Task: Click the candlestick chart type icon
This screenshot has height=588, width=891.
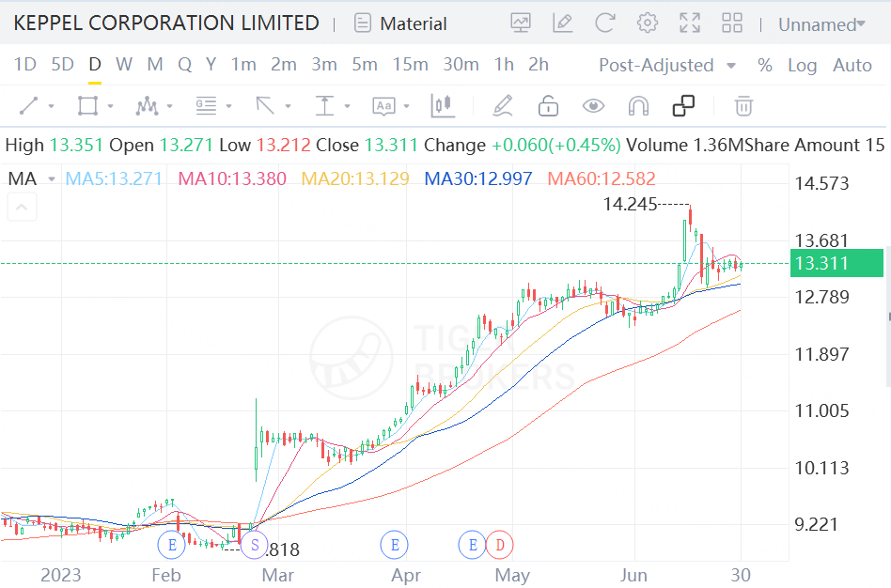Action: click(443, 105)
